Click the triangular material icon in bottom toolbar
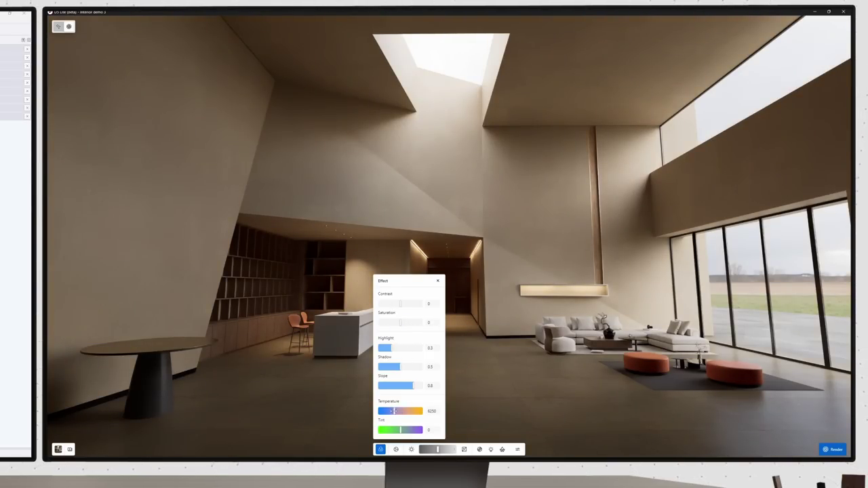The height and width of the screenshot is (488, 868). 502,449
